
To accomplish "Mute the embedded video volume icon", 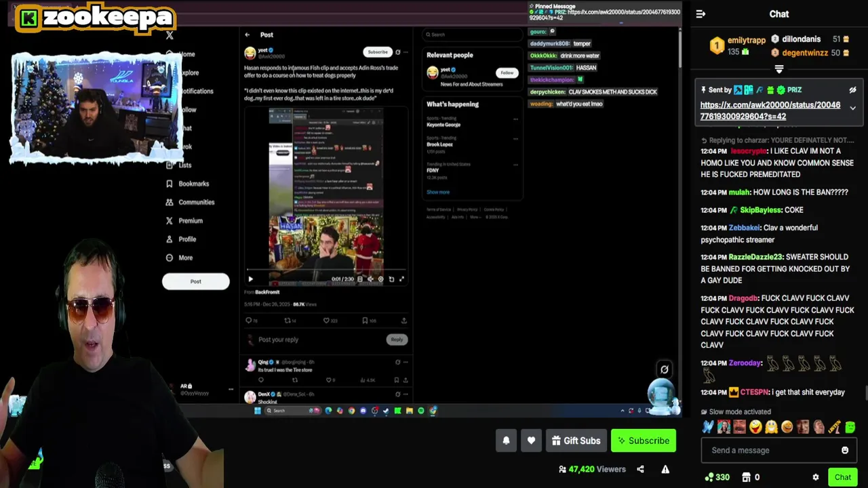I will [x=370, y=279].
